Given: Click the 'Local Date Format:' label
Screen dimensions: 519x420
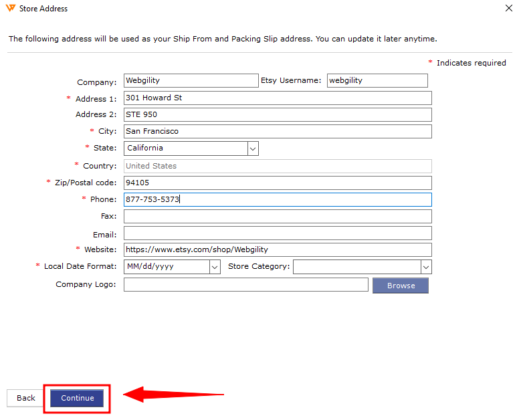Looking at the screenshot, I should pyautogui.click(x=80, y=266).
